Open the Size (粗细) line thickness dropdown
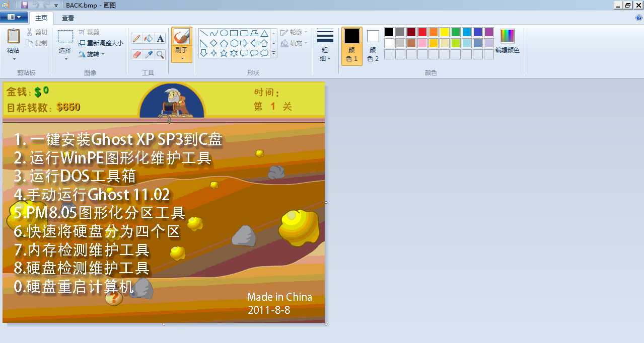 point(325,46)
